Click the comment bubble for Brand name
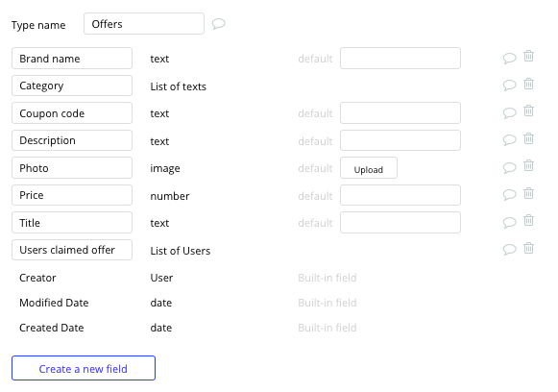 coord(509,58)
